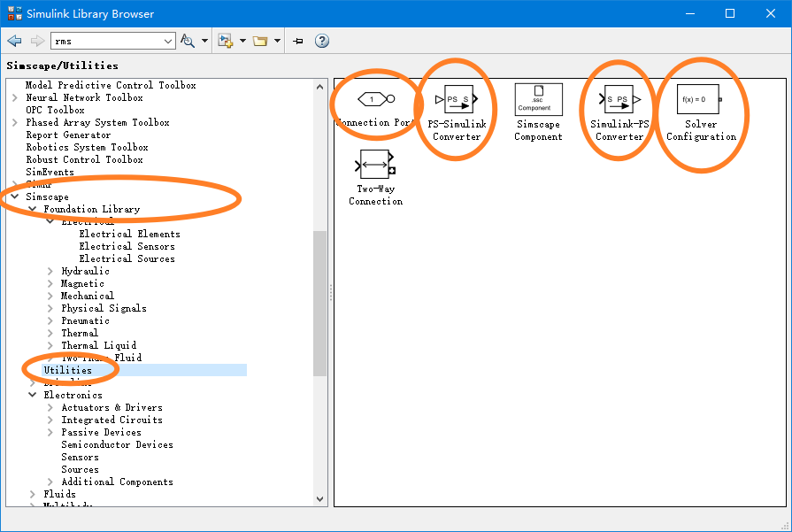Image resolution: width=792 pixels, height=532 pixels.
Task: Go back with the left arrow
Action: (x=15, y=41)
